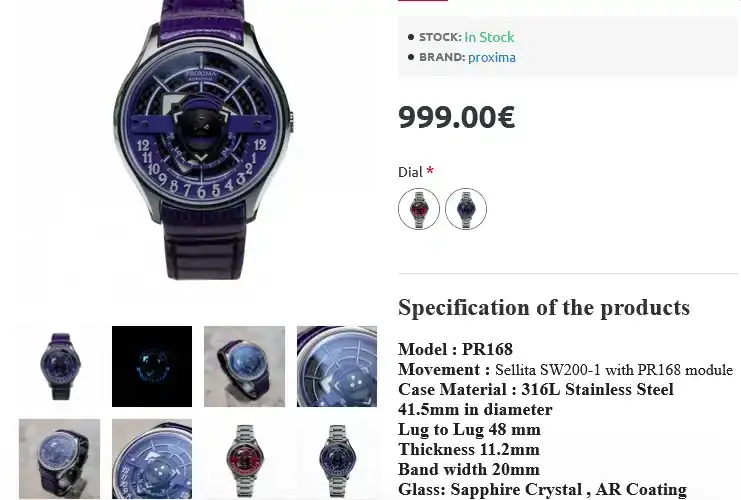Click the Specification of the products heading

coord(544,308)
